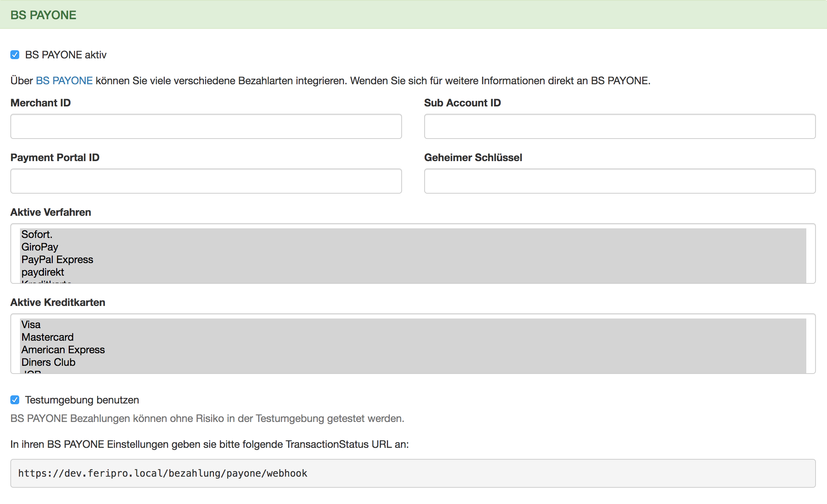Click into the Payment Portal ID field

tap(206, 181)
